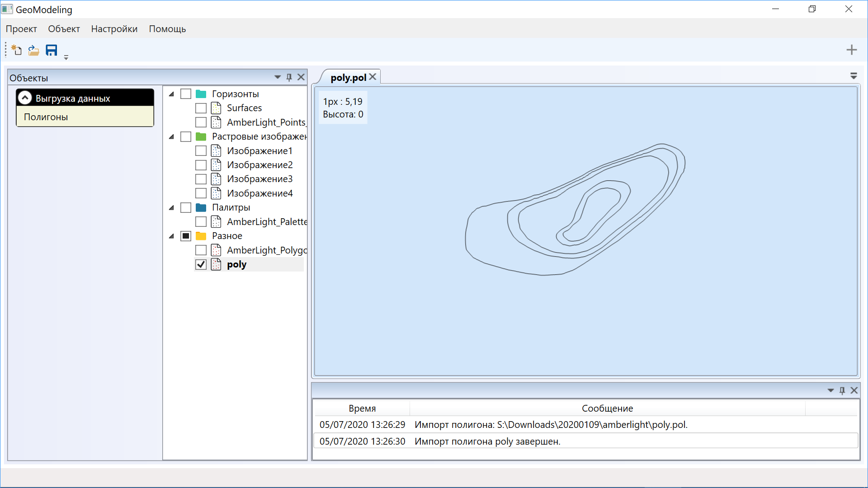Check the Surfaces checkbox

pos(201,108)
